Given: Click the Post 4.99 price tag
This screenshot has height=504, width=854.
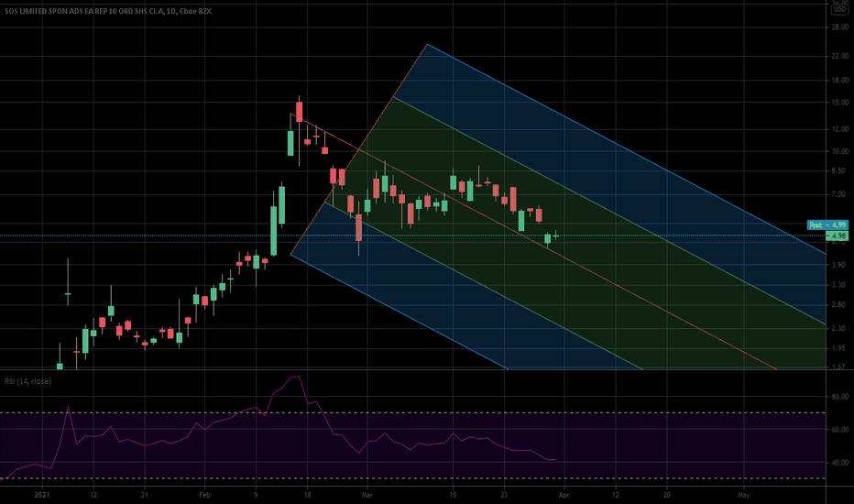Looking at the screenshot, I should click(827, 225).
